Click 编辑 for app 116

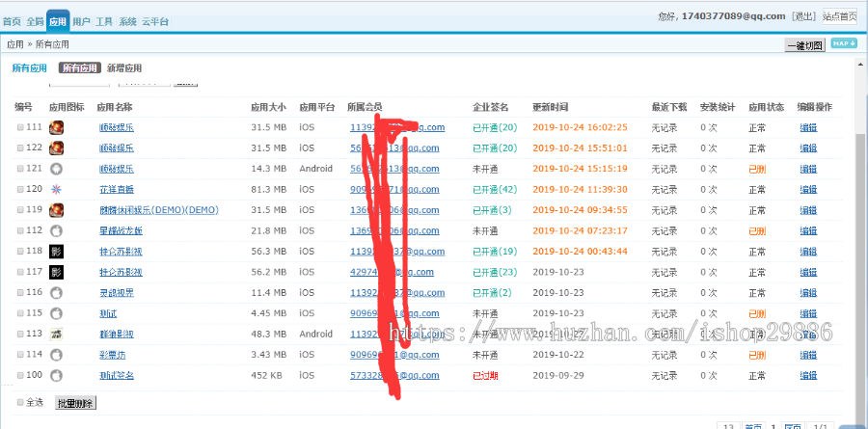click(x=808, y=293)
